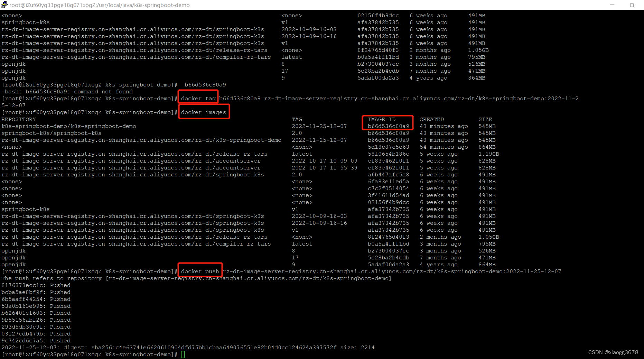Select the highlighted docker tag command
Image resolution: width=644 pixels, height=359 pixels.
click(198, 98)
